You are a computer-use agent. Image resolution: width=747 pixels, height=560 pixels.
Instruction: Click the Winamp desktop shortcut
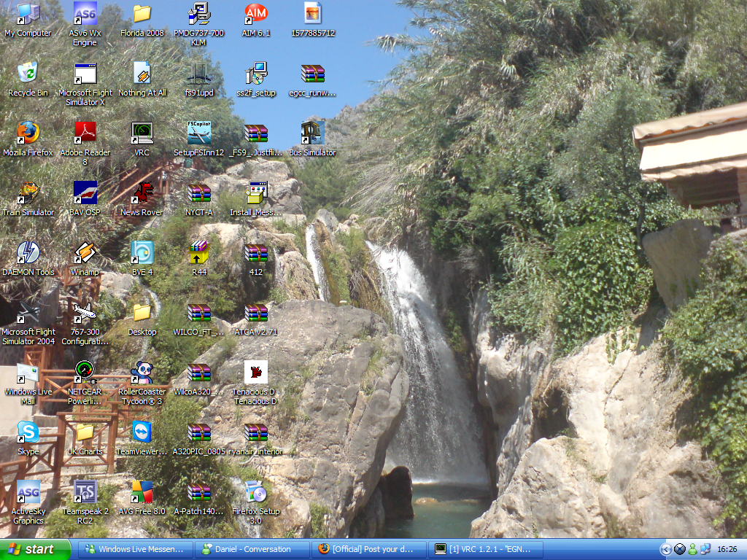[x=85, y=253]
